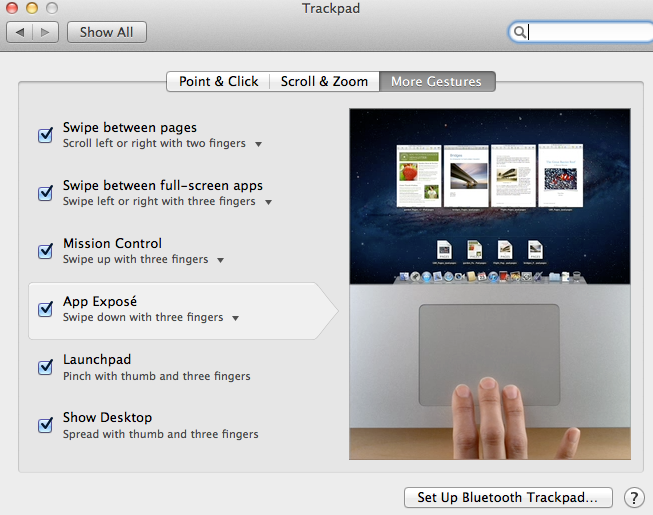Toggle the Show Desktop gesture checkbox
The height and width of the screenshot is (515, 653).
point(45,425)
